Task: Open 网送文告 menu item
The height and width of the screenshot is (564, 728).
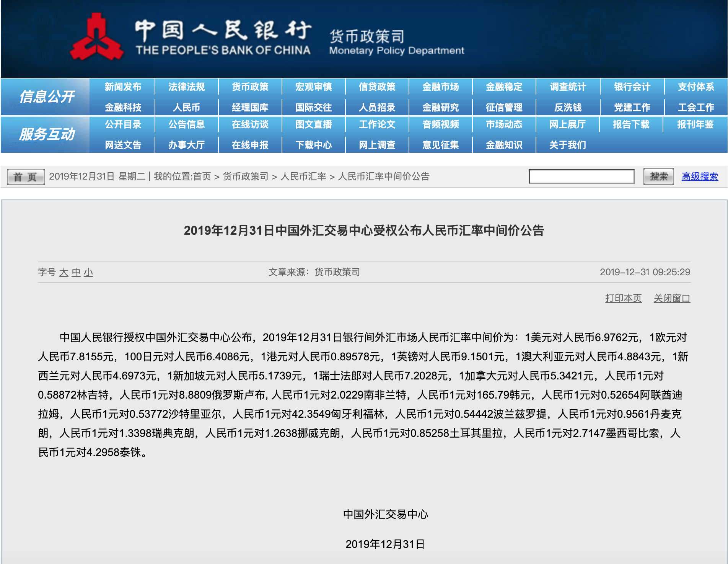Action: [x=123, y=145]
